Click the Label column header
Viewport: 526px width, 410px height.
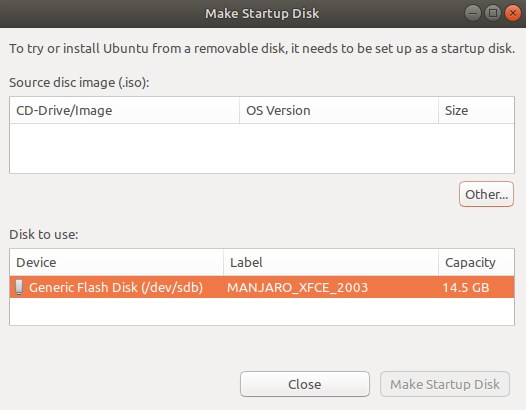click(331, 262)
